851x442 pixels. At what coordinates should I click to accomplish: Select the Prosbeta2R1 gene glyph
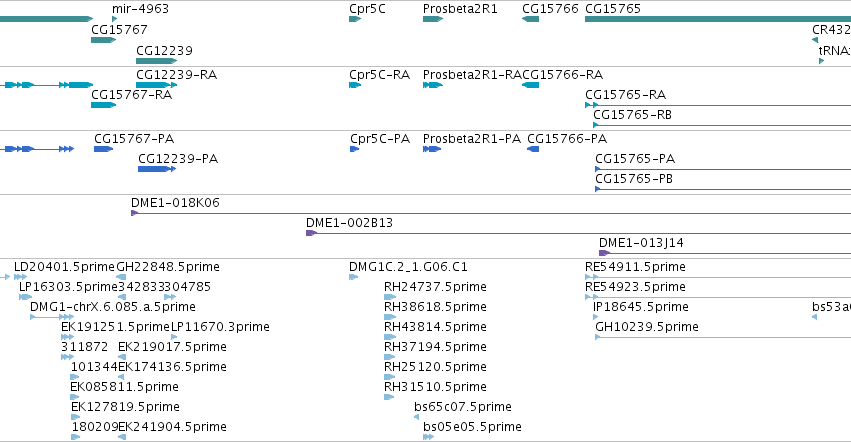coord(433,19)
